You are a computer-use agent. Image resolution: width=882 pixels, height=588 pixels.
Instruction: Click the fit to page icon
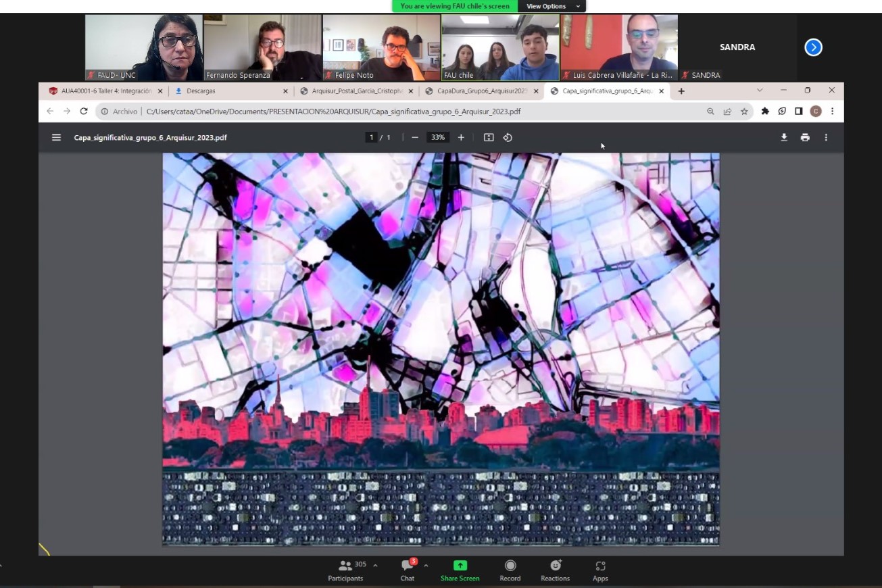[x=489, y=137]
